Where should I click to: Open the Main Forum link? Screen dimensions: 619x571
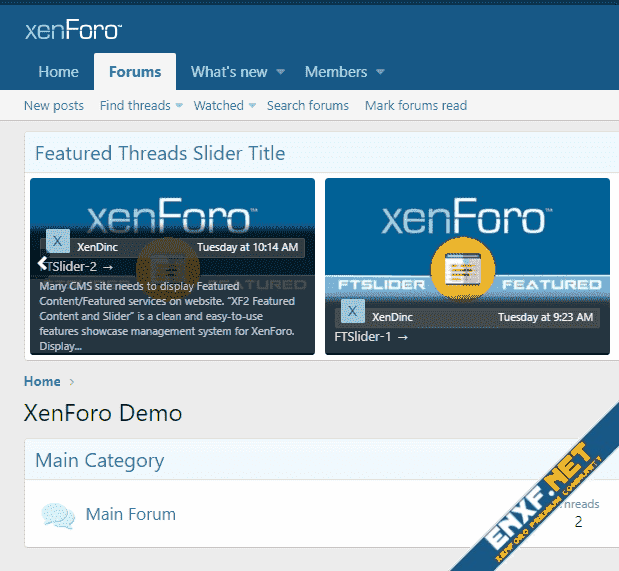click(x=131, y=514)
